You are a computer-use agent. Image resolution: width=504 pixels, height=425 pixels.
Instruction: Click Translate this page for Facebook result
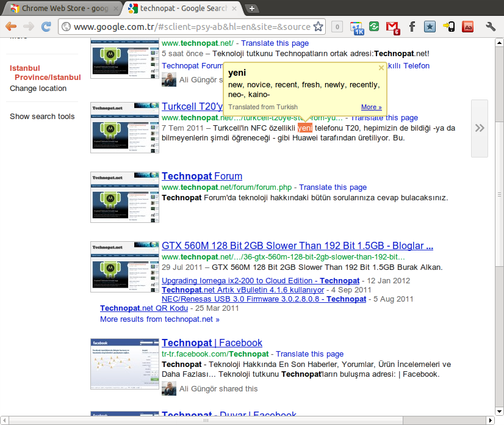tap(309, 354)
